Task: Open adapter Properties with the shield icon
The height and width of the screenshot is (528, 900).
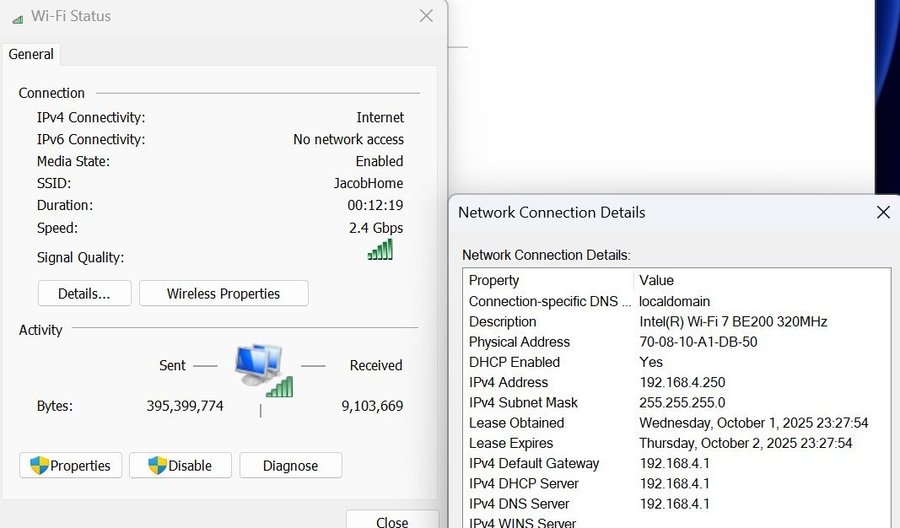Action: [x=71, y=465]
